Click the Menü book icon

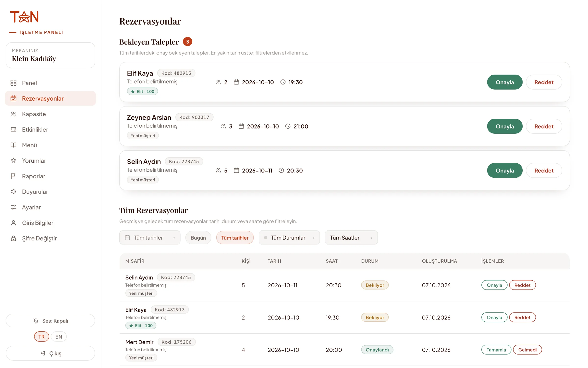pos(13,145)
